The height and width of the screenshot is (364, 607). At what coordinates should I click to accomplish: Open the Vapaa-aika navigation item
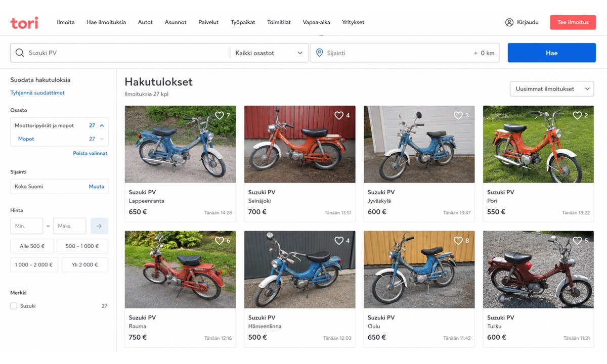(x=316, y=22)
